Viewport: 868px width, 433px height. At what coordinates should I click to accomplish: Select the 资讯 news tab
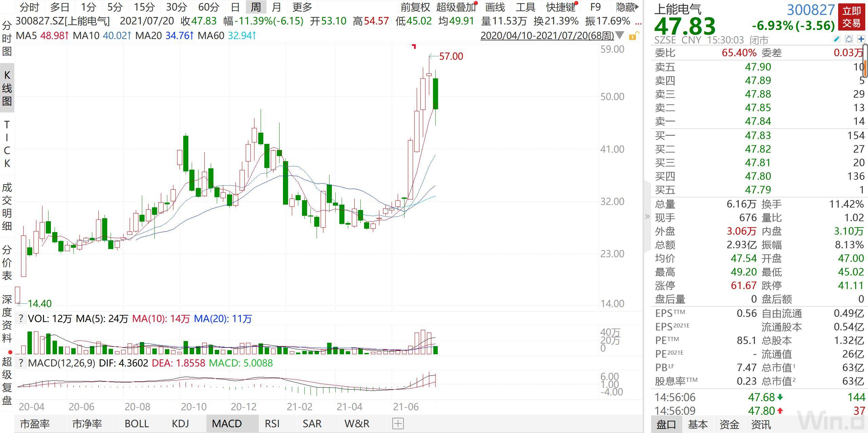coord(761,424)
